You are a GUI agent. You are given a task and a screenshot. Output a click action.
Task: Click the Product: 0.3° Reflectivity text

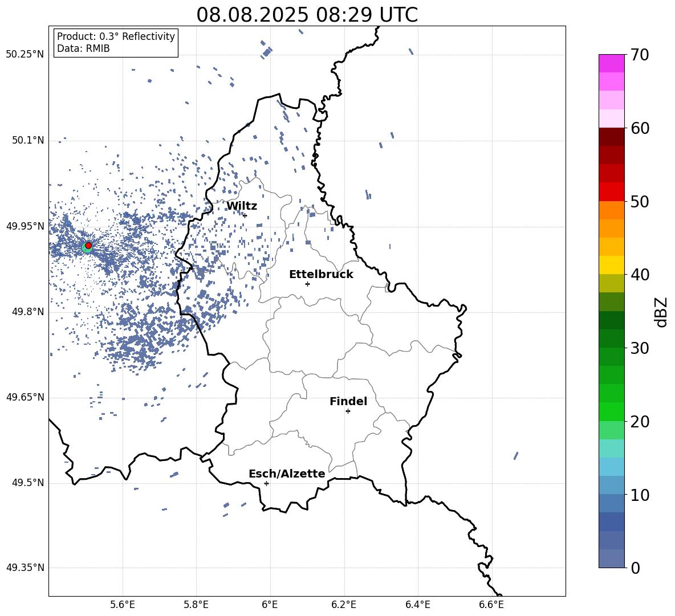click(x=116, y=36)
